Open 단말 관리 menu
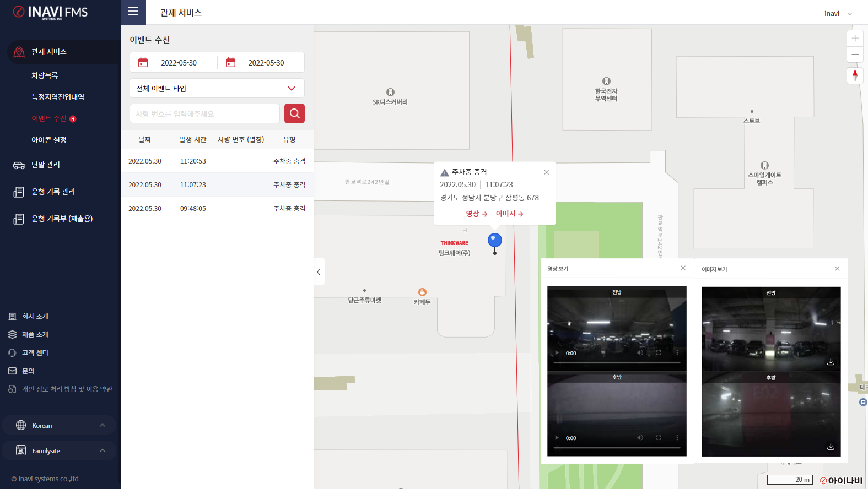868x489 pixels. click(x=46, y=165)
